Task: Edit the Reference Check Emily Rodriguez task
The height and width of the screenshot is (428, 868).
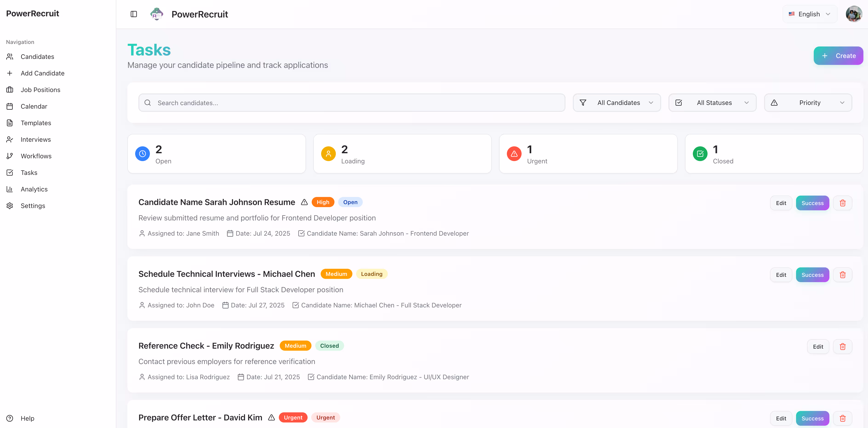Action: click(818, 347)
